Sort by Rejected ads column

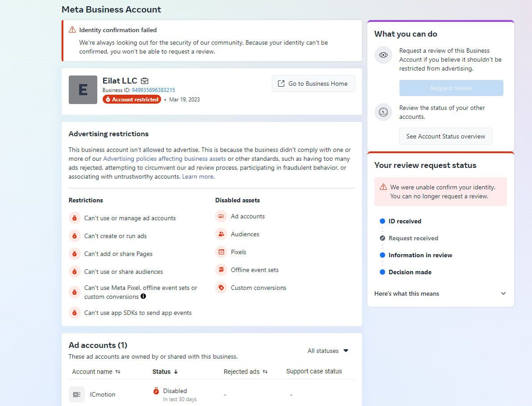point(265,372)
